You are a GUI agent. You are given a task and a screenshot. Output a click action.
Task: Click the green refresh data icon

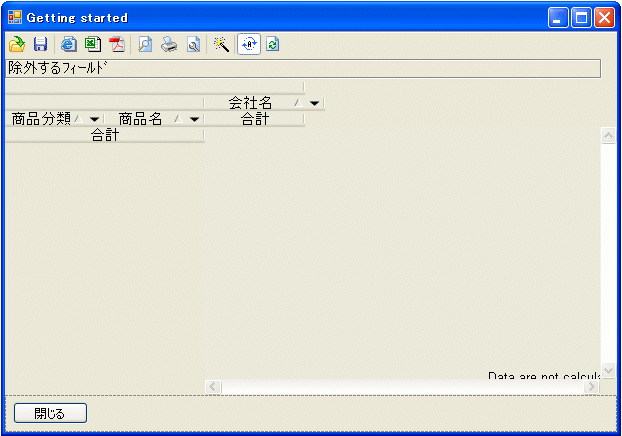[273, 44]
